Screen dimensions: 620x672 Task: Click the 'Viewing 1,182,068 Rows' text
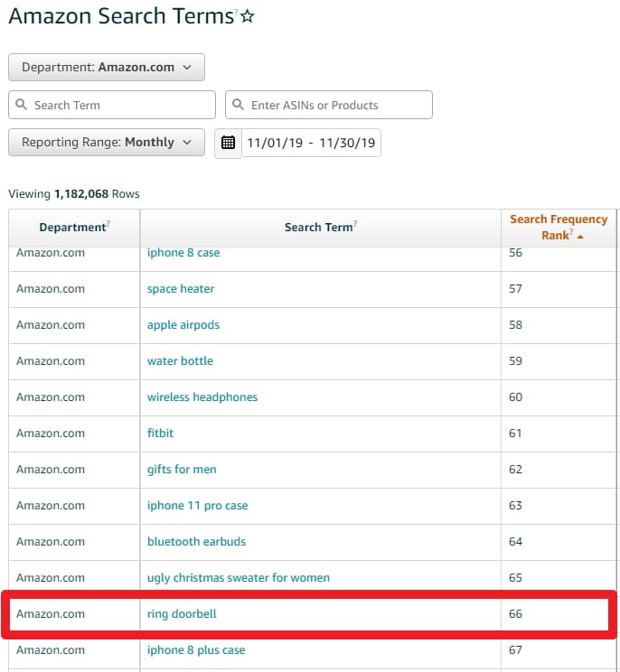(x=74, y=194)
